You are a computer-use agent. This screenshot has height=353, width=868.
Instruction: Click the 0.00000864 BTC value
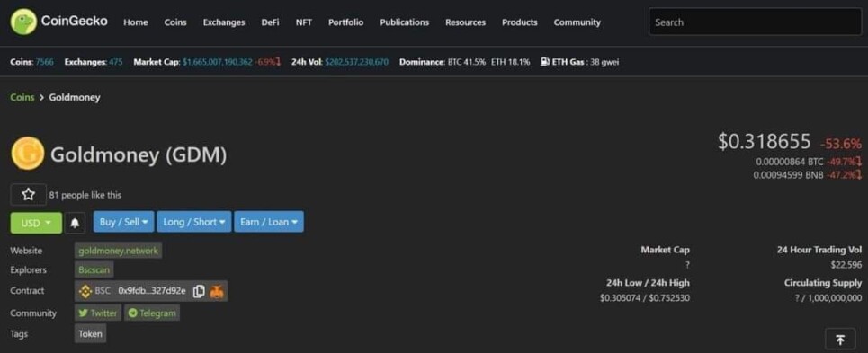pos(790,162)
